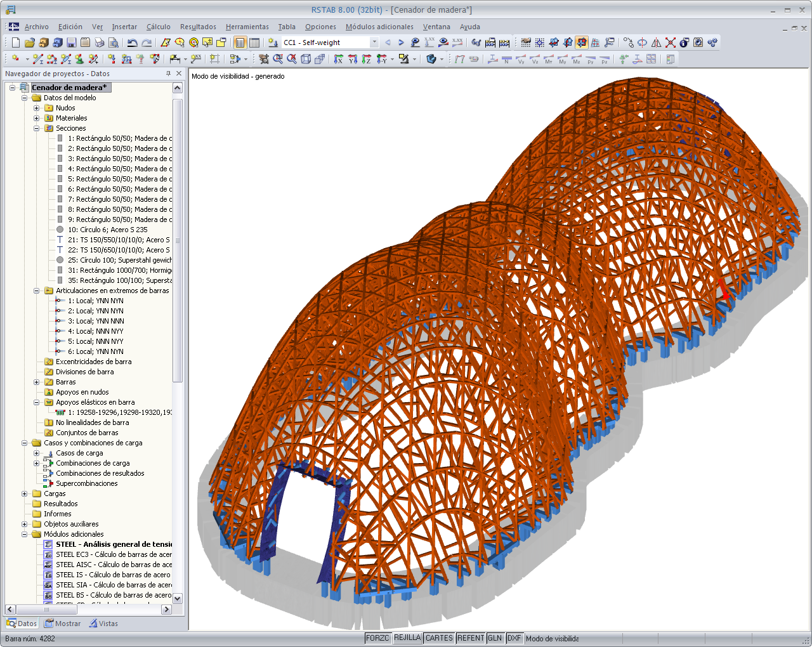This screenshot has height=647, width=812.
Task: Click the mirror tool icon
Action: [656, 42]
